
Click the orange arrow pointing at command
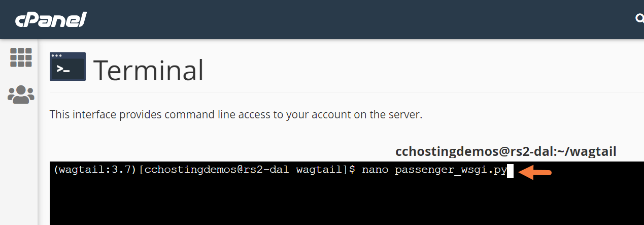[x=535, y=172]
